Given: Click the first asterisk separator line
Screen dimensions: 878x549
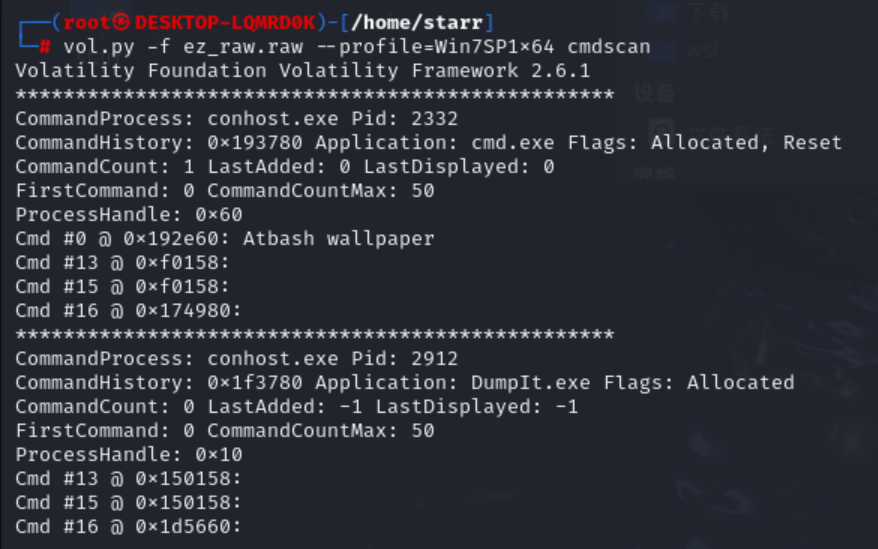Looking at the screenshot, I should [x=315, y=94].
